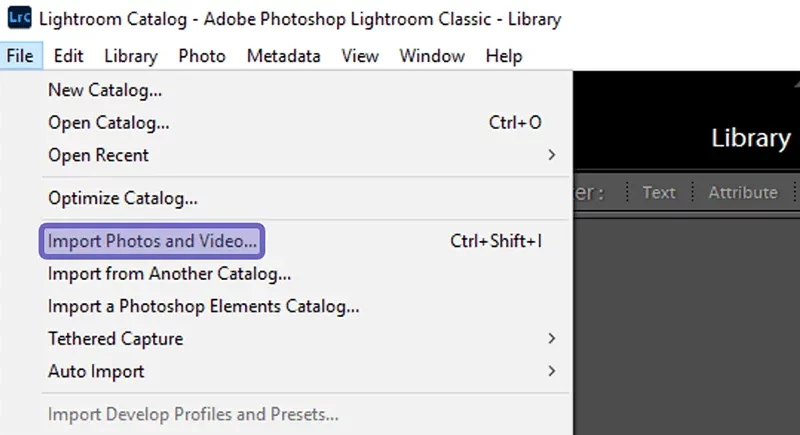Select the Text filter option
This screenshot has height=435, width=800.
[659, 192]
